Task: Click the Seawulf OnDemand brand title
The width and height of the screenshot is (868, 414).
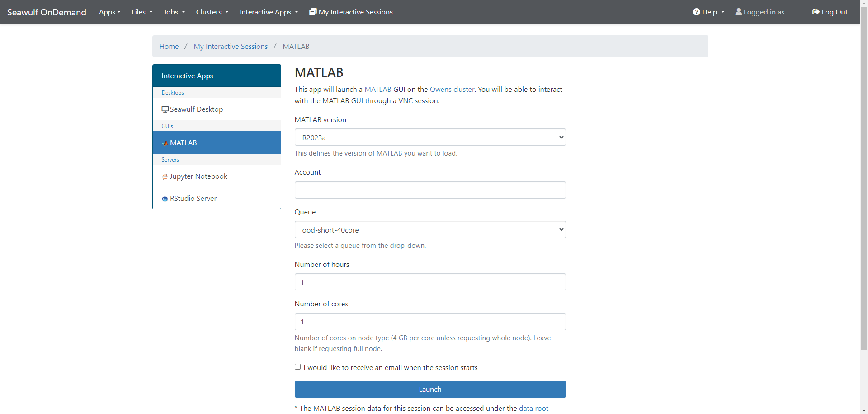Action: click(x=47, y=12)
